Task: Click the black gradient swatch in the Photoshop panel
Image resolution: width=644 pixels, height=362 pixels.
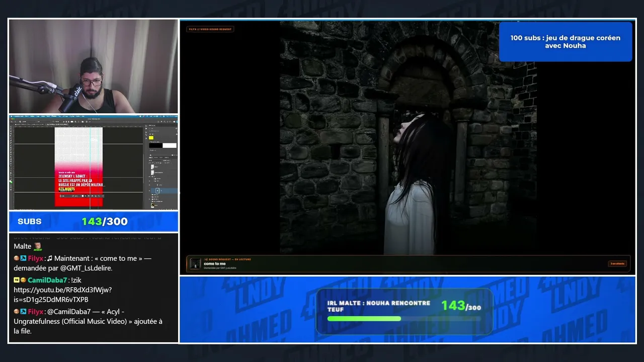Action: click(x=155, y=145)
